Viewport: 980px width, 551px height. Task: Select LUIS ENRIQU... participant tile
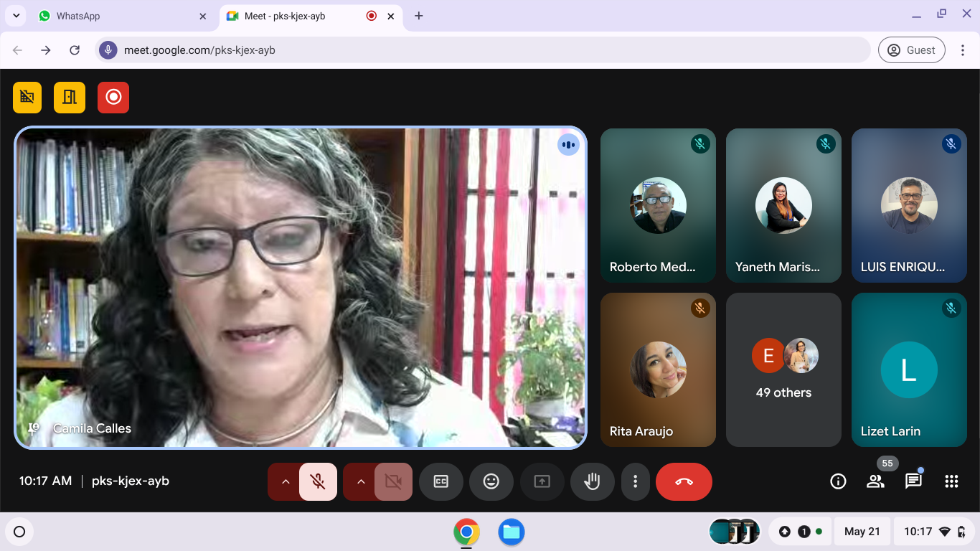click(x=909, y=205)
